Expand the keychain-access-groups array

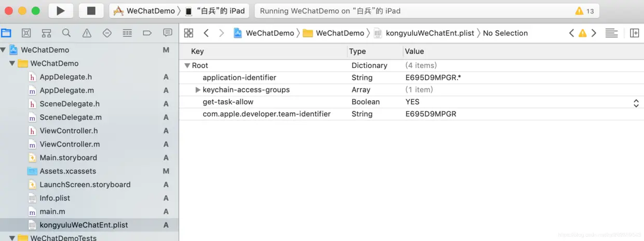197,90
